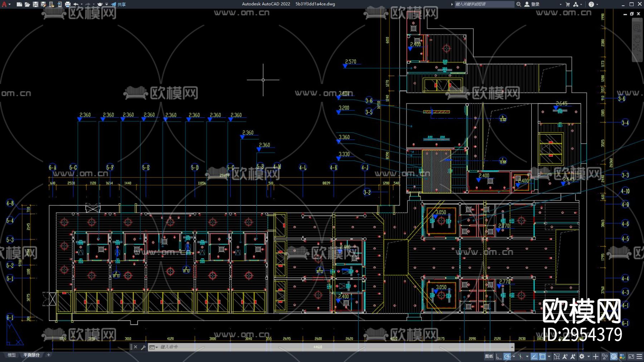This screenshot has height=362, width=644.
Task: Open the redo history dropdown arrow
Action: pyautogui.click(x=93, y=4)
